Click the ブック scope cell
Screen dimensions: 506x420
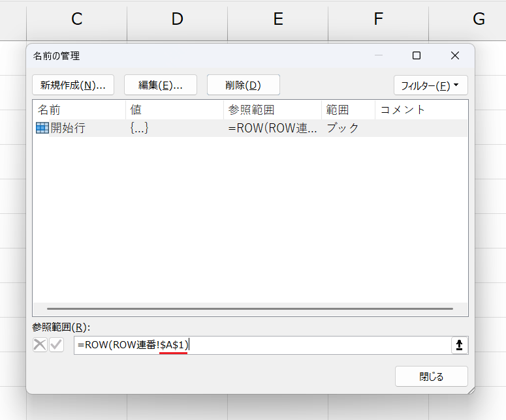pos(342,128)
